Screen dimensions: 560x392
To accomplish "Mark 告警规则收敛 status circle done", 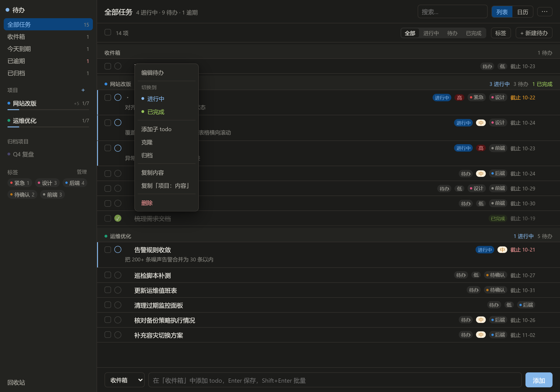I will click(118, 249).
